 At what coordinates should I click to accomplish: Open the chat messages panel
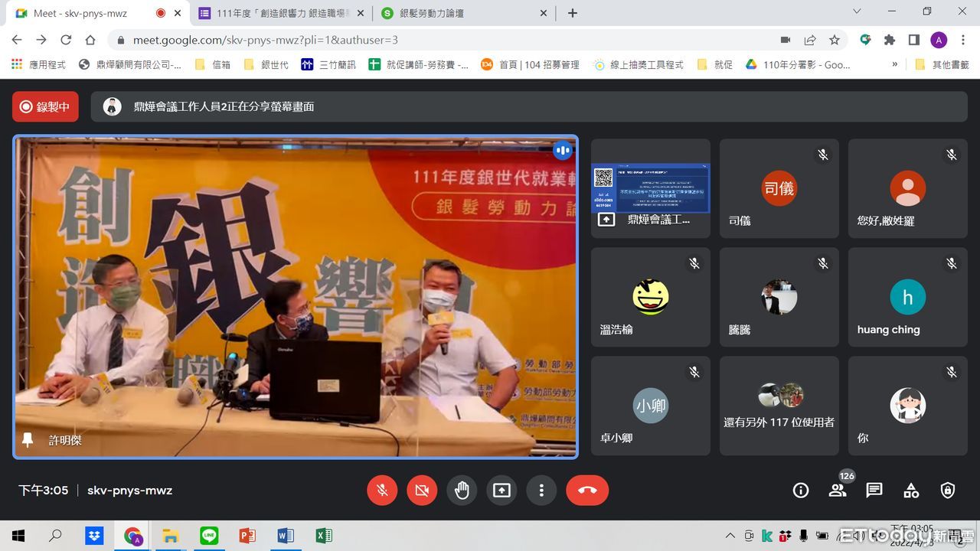pyautogui.click(x=874, y=491)
